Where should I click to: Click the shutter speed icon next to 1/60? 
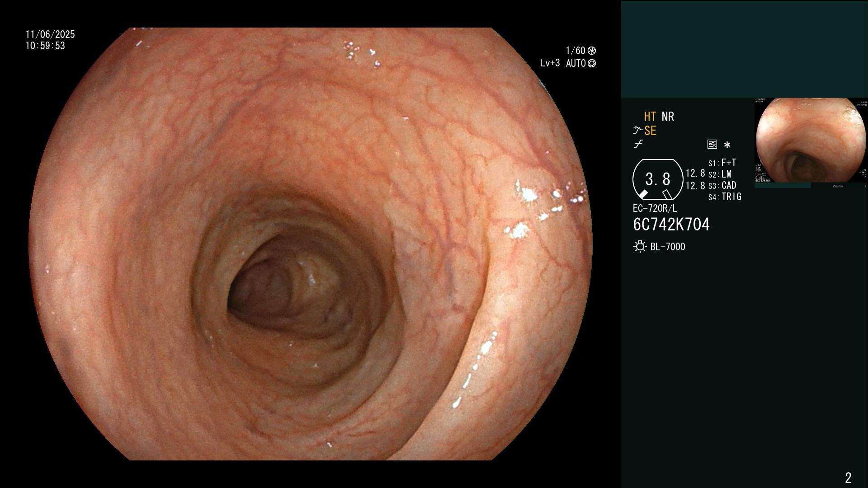tap(592, 51)
